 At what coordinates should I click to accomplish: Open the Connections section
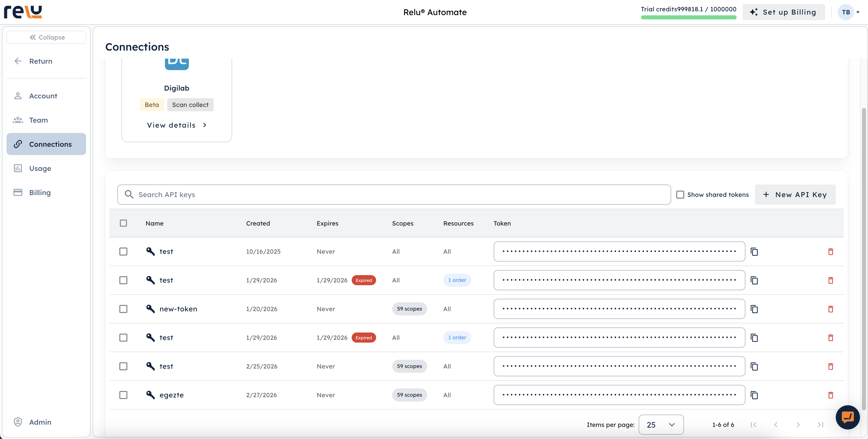tap(47, 144)
